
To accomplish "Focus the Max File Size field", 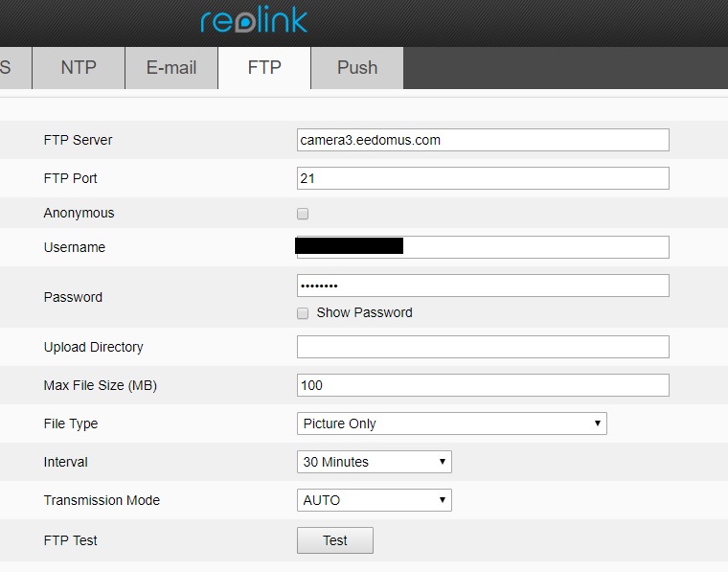I will [483, 385].
